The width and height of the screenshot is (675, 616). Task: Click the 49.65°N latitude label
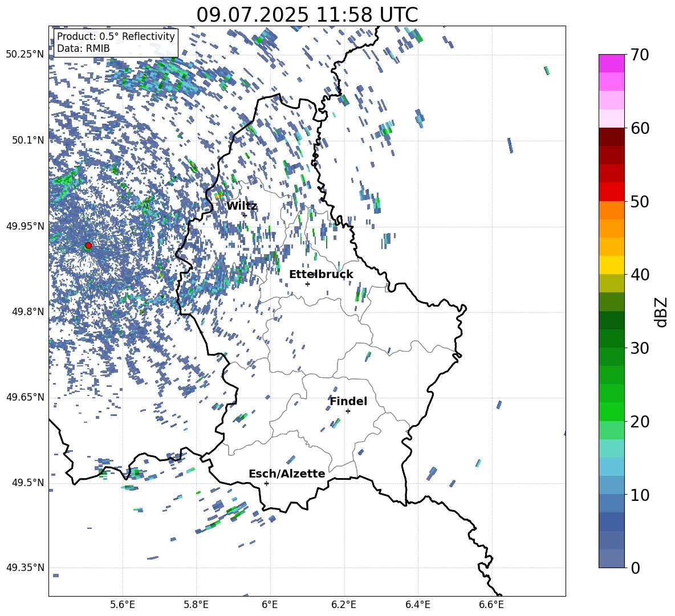point(25,397)
